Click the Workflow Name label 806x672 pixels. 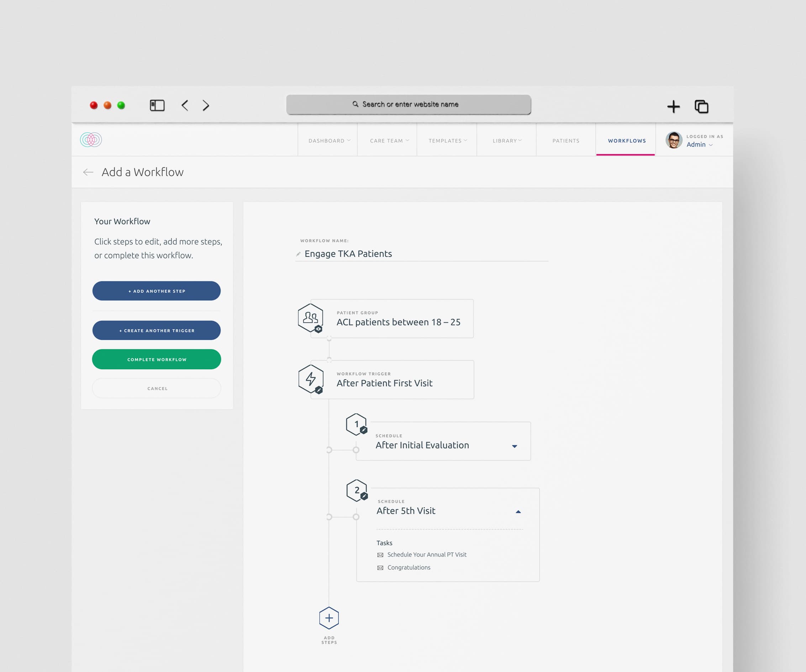click(324, 241)
